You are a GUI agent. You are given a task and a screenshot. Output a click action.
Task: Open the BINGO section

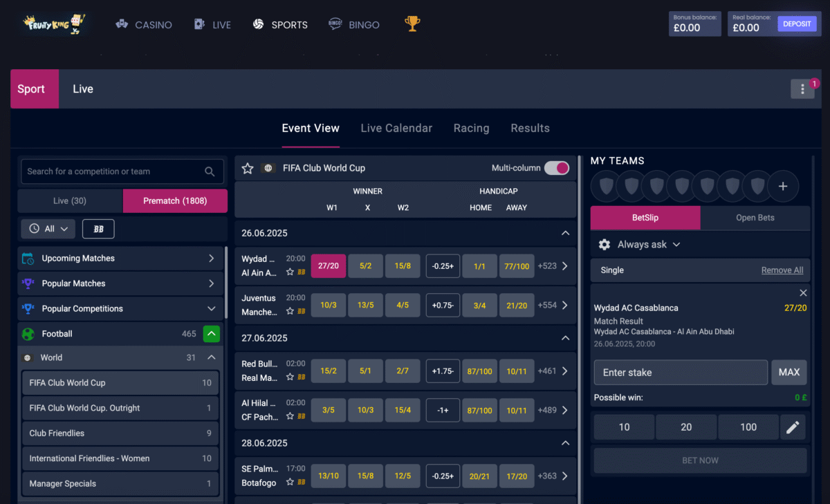click(354, 24)
